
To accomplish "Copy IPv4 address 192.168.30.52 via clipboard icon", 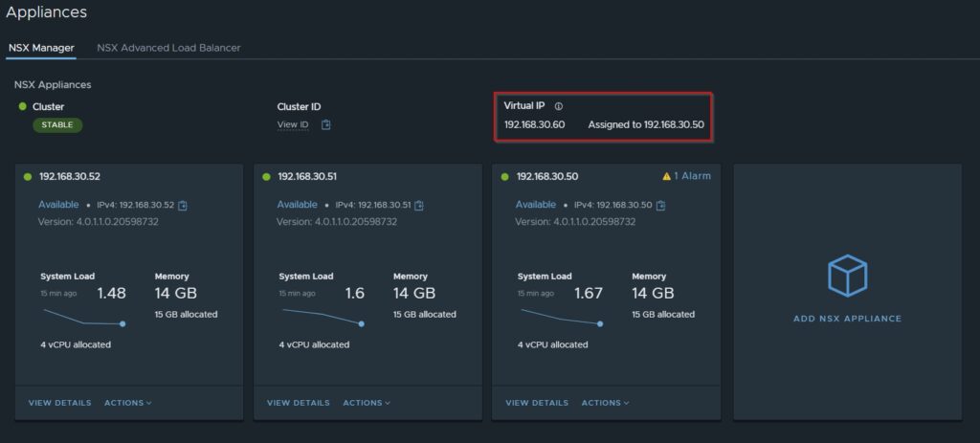I will tap(183, 205).
